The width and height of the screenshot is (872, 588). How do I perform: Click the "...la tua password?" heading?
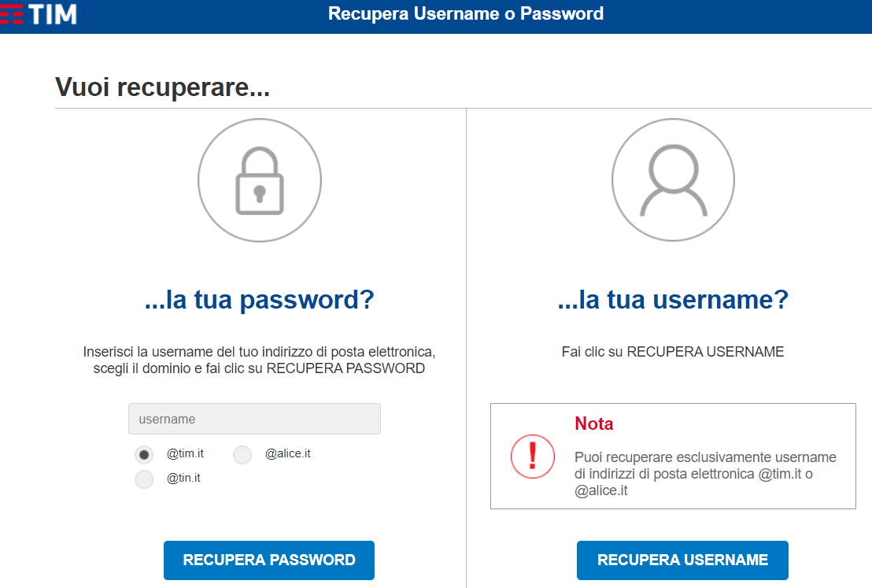(x=259, y=300)
